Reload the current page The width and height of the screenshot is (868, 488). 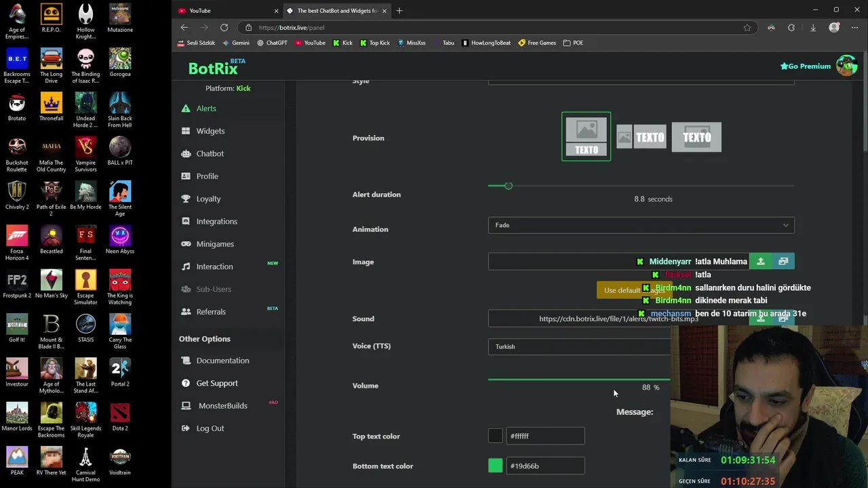point(224,27)
